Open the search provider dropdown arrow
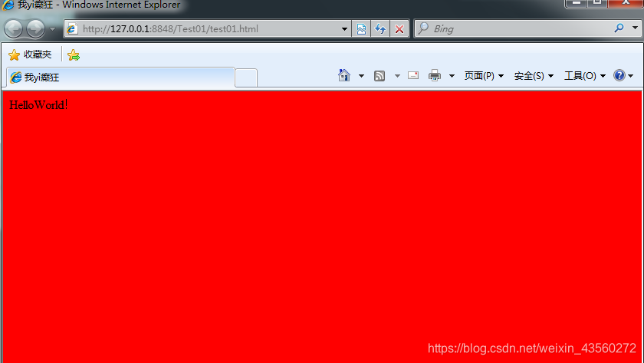644x363 pixels. tap(635, 28)
